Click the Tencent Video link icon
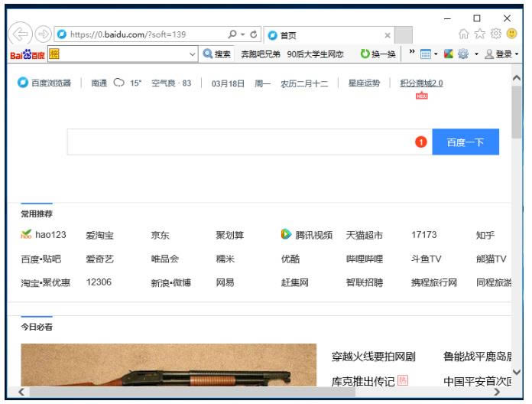 click(x=287, y=235)
